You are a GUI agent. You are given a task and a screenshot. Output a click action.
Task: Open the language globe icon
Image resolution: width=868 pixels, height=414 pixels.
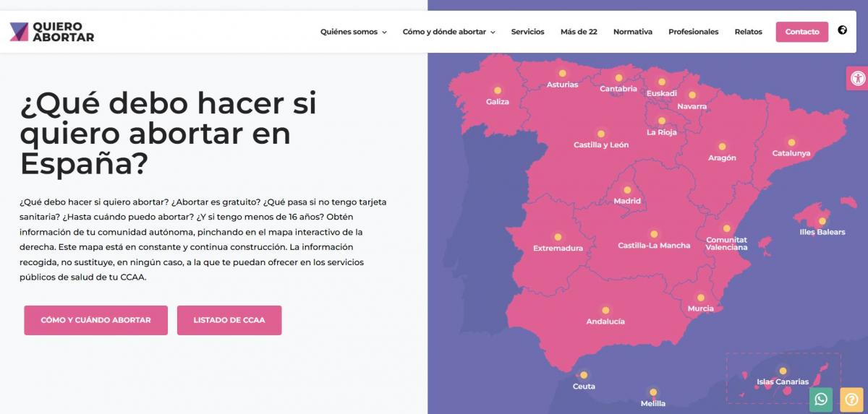(842, 30)
